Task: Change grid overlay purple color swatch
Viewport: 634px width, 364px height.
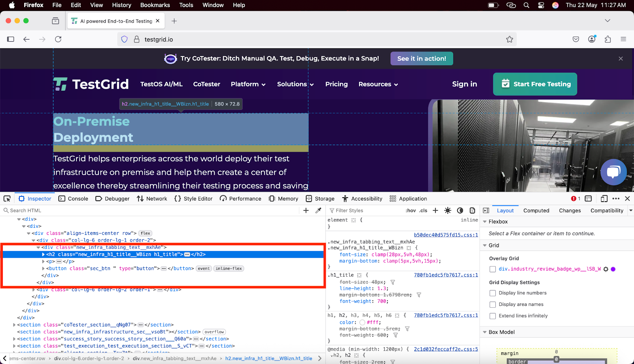Action: tap(613, 269)
